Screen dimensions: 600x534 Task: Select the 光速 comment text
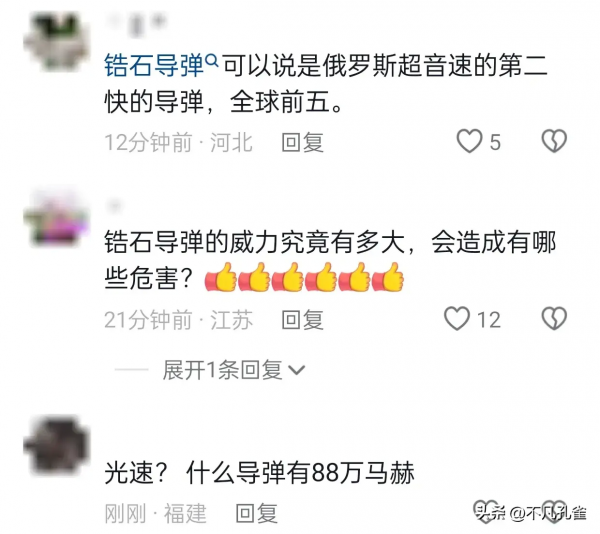tap(259, 473)
